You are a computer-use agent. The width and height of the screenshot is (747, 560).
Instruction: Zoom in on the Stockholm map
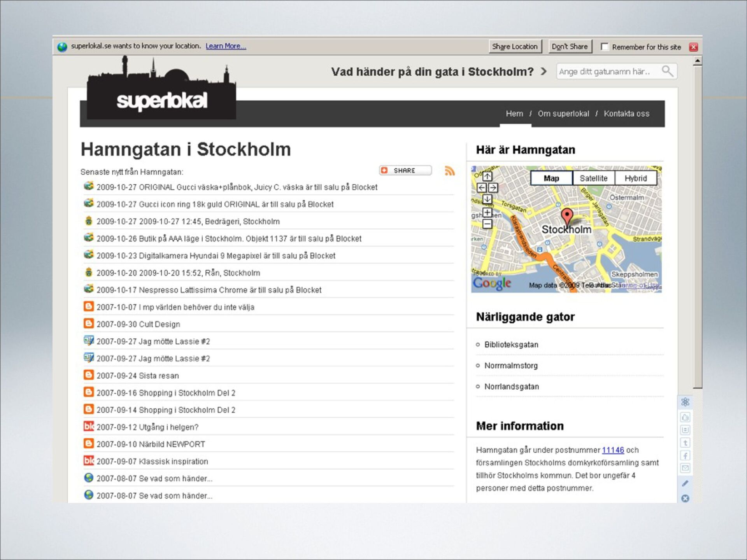(x=487, y=212)
